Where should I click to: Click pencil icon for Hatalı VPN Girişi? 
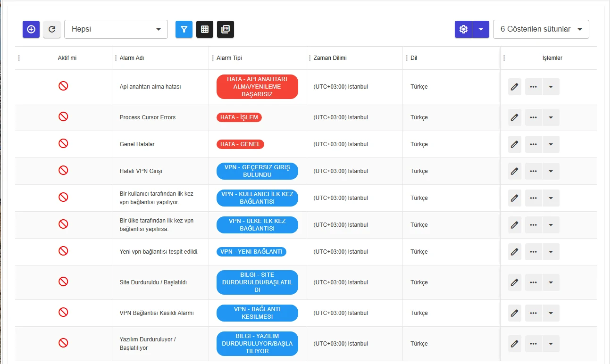pyautogui.click(x=515, y=171)
